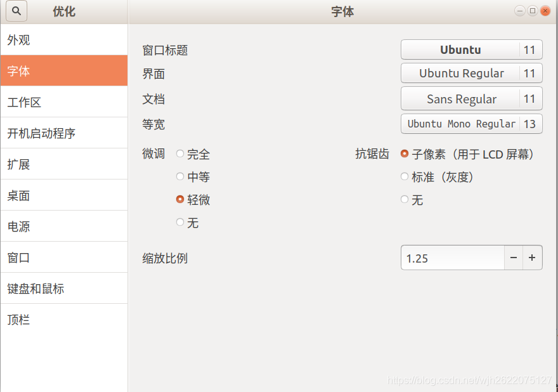Open the 顶栏 settings page
558x392 pixels.
pyautogui.click(x=63, y=320)
